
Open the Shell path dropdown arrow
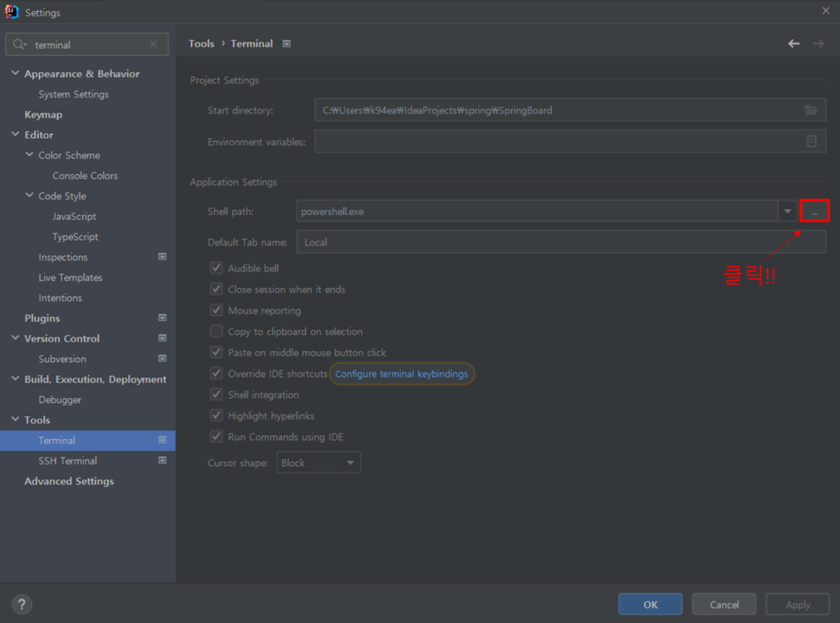coord(787,211)
